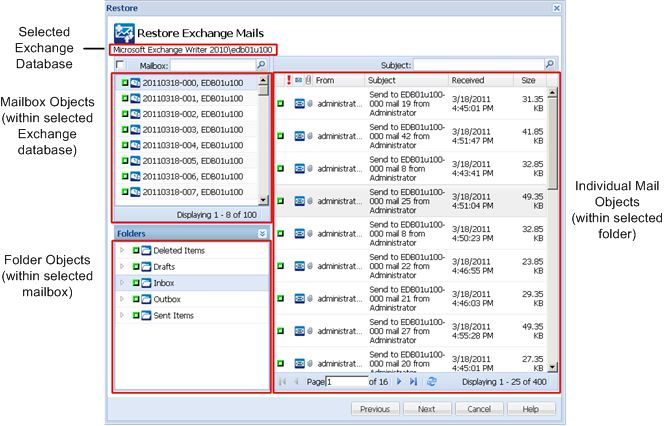Sort mails by the Size column header
Screen dimensions: 668x426
point(529,80)
